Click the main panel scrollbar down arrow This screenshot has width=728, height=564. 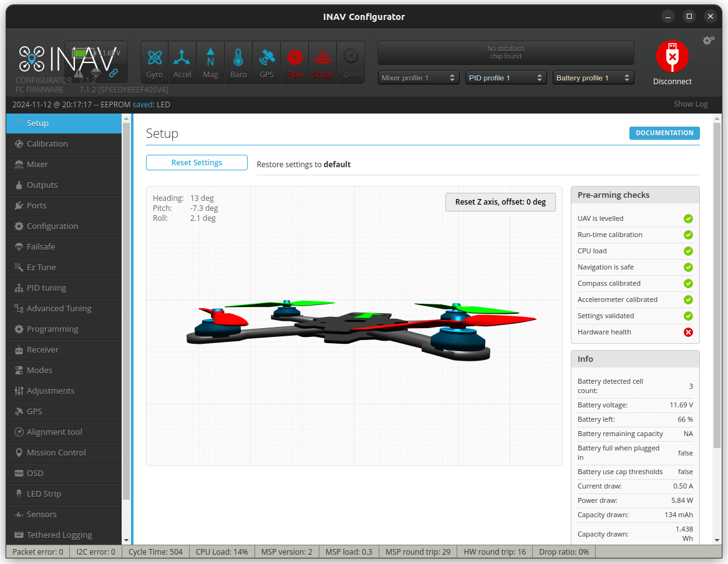click(x=717, y=540)
